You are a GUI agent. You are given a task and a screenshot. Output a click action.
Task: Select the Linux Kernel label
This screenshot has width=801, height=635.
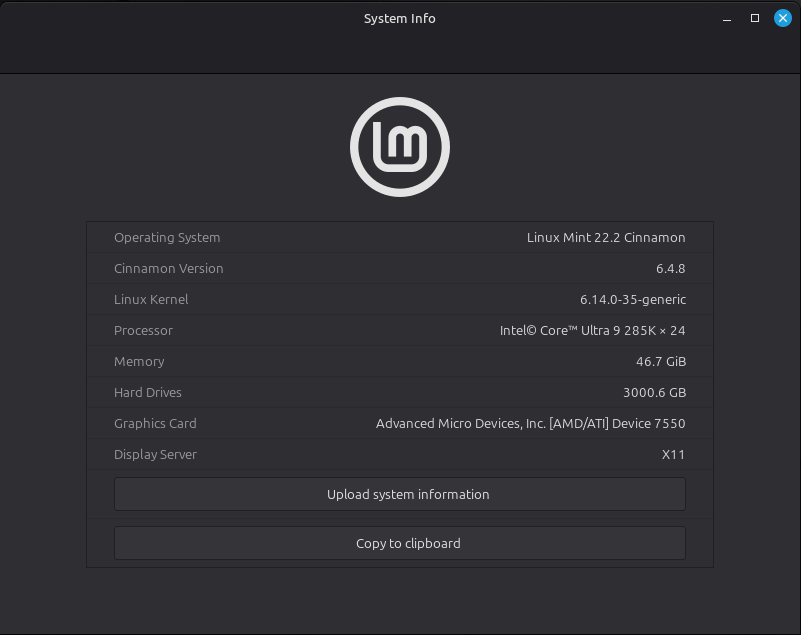(151, 299)
